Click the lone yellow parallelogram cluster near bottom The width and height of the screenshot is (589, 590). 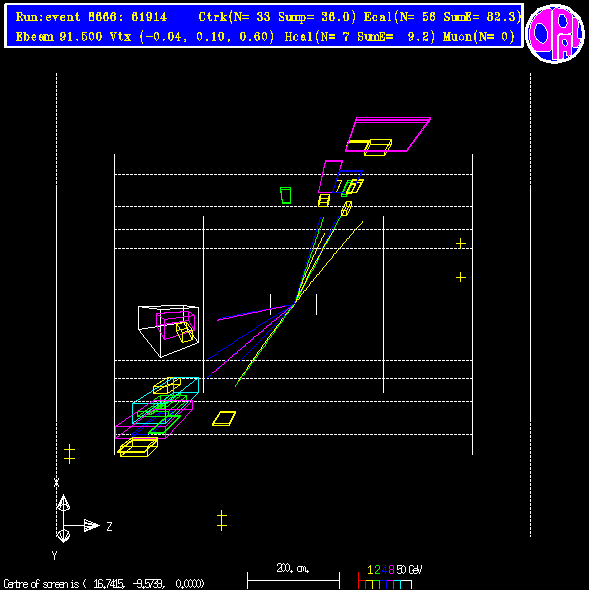point(224,418)
